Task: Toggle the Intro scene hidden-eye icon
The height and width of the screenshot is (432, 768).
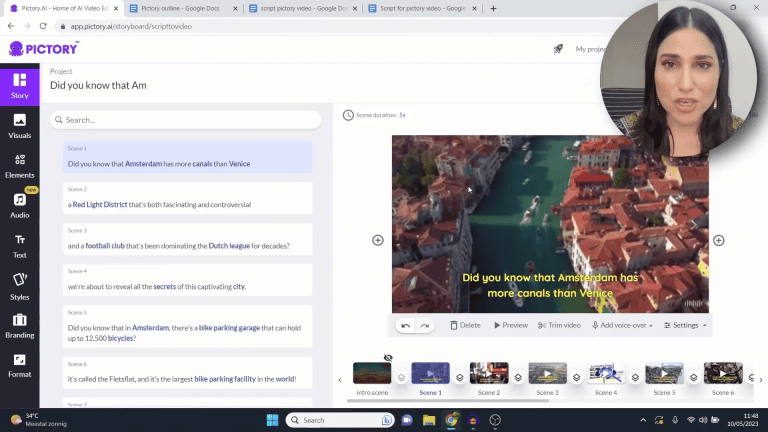Action: point(388,357)
